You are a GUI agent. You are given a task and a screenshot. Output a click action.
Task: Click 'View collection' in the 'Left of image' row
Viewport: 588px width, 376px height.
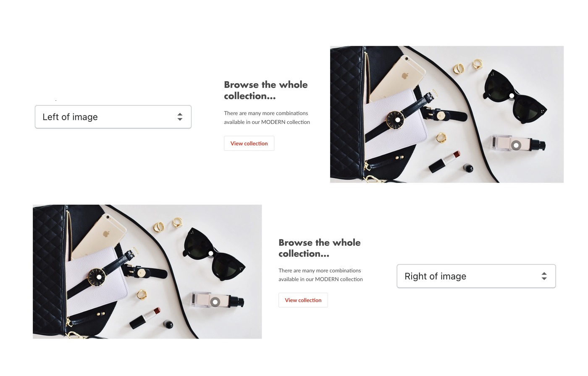(x=249, y=143)
